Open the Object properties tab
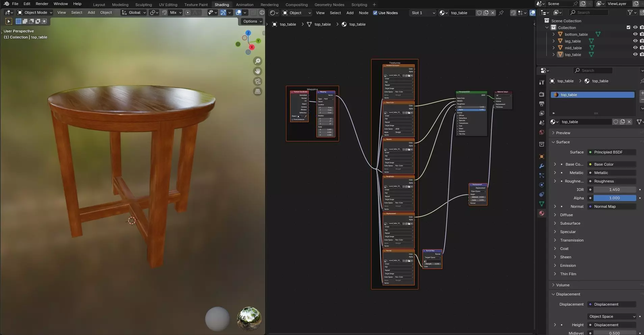Screen dimensions: 644x335 tap(542, 157)
